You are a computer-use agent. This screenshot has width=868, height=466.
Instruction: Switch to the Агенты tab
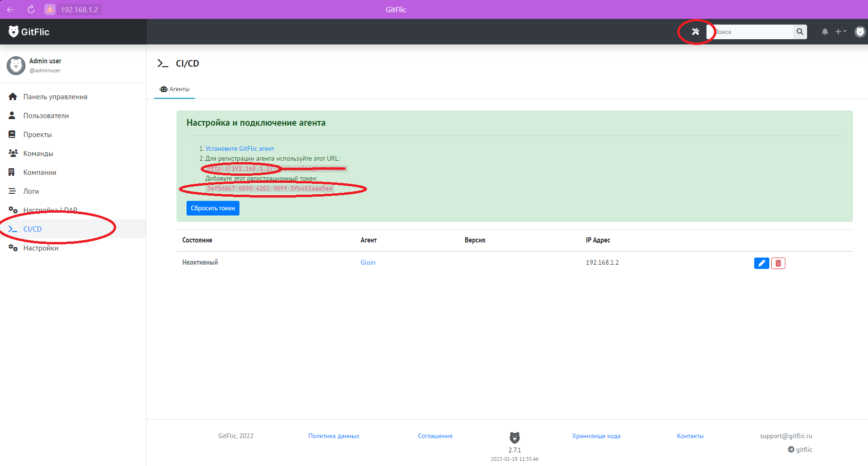[174, 89]
